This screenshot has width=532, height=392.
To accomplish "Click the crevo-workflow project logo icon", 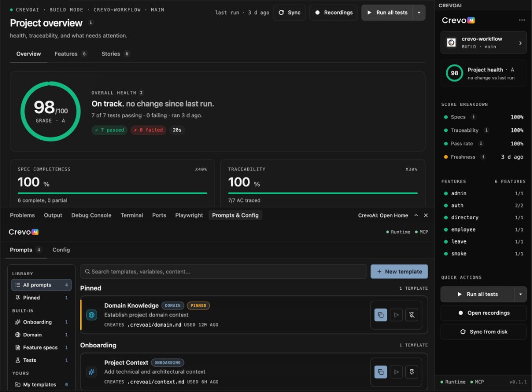I will tap(451, 43).
